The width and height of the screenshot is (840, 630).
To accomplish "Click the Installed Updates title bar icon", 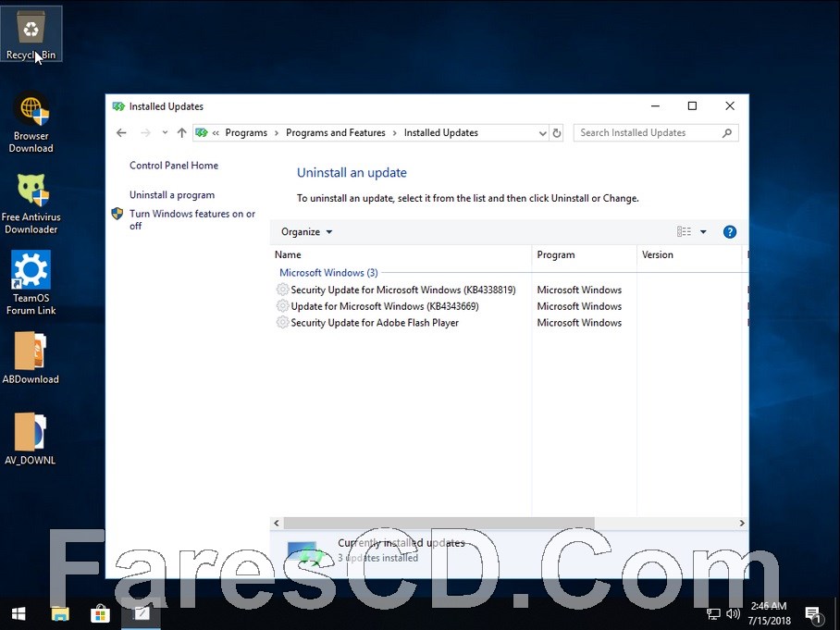I will pos(118,106).
